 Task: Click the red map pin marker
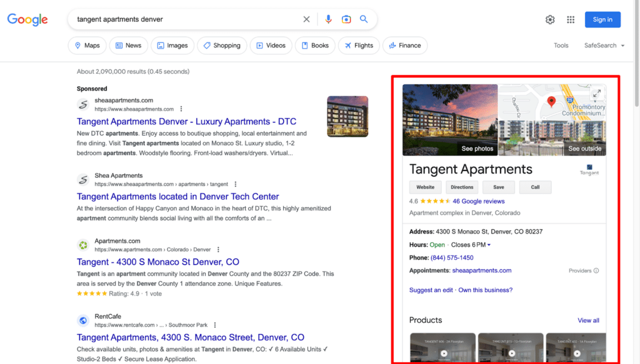point(551,102)
